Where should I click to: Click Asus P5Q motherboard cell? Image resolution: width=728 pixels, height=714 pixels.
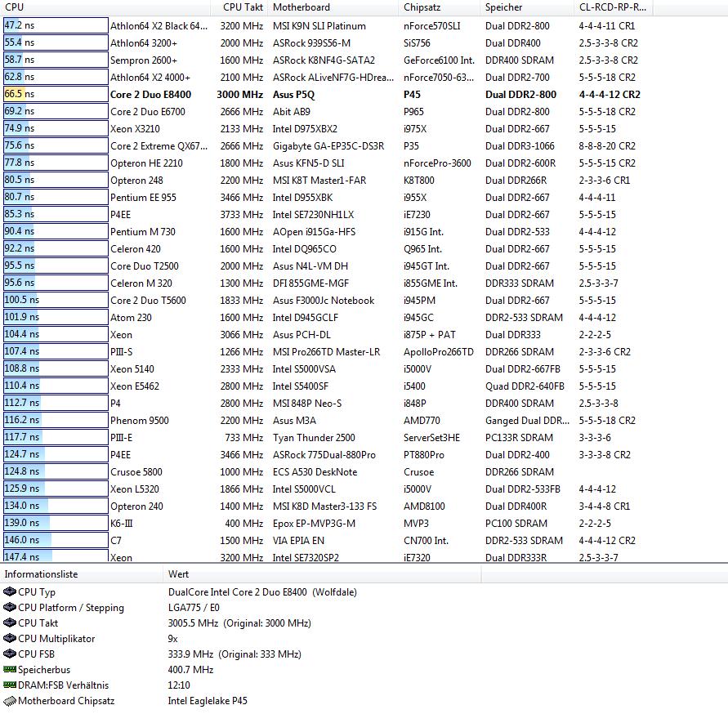pos(293,95)
